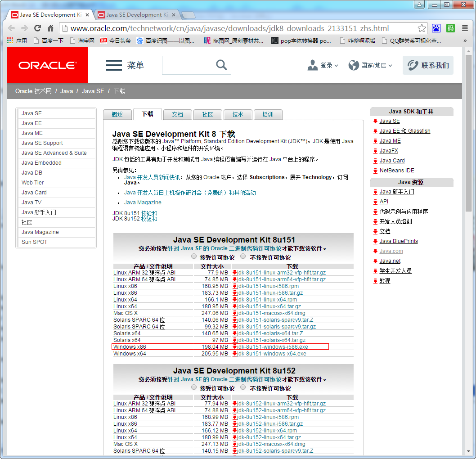Switch to the 文档 tab

click(x=178, y=114)
